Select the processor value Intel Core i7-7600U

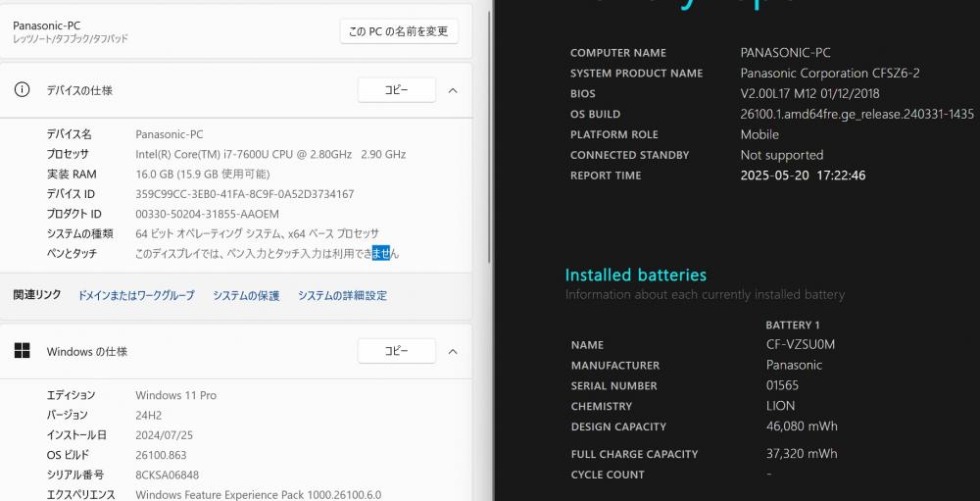tap(270, 154)
